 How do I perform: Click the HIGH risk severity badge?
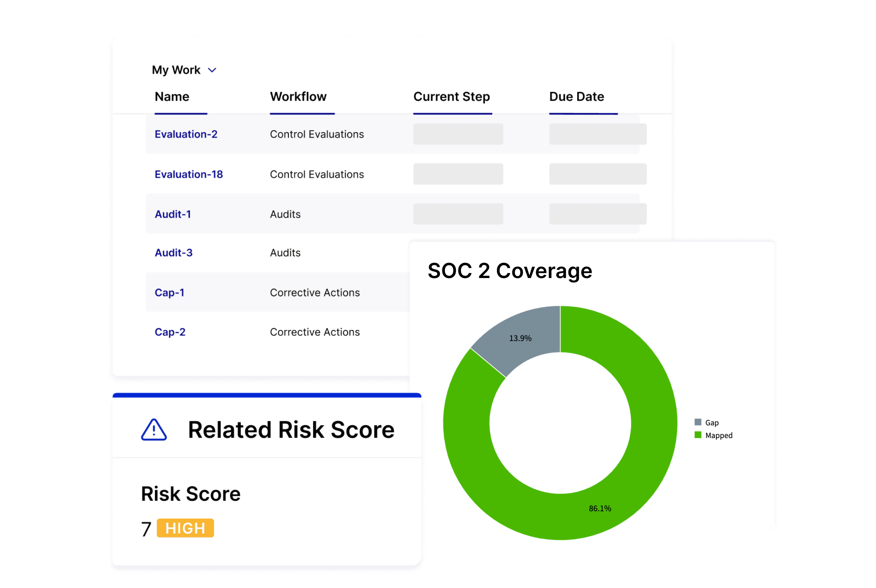pyautogui.click(x=185, y=528)
